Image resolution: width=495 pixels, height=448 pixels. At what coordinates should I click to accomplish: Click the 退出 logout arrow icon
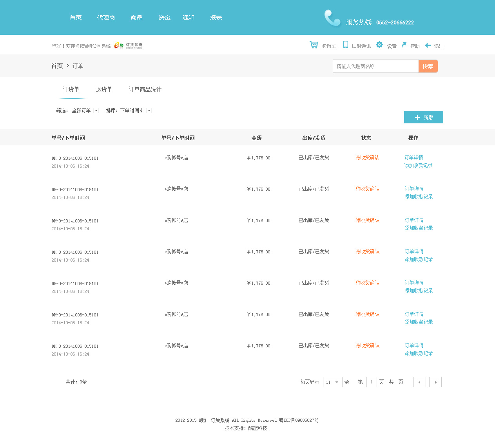428,45
